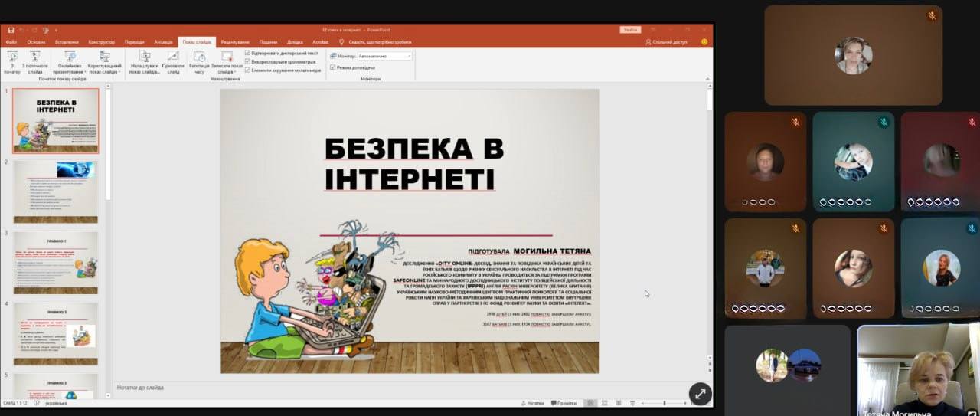This screenshot has height=416, width=980.
Task: Open the Файл (File) menu tab
Action: [x=11, y=42]
